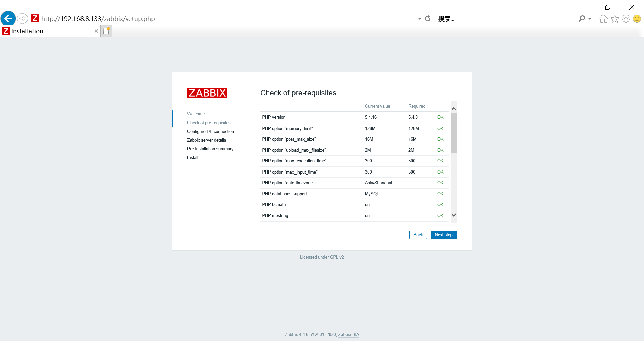The image size is (644, 341).
Task: Click the 5.4.16 current value
Action: coord(371,117)
